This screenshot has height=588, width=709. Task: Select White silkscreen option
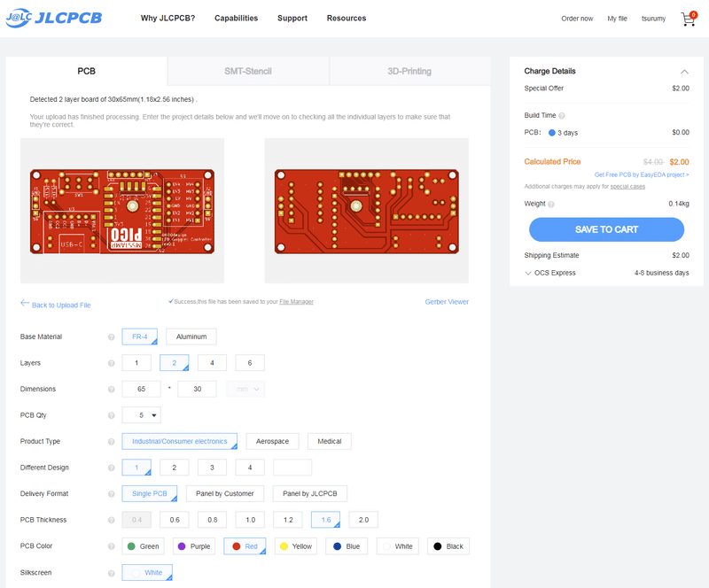click(x=147, y=573)
